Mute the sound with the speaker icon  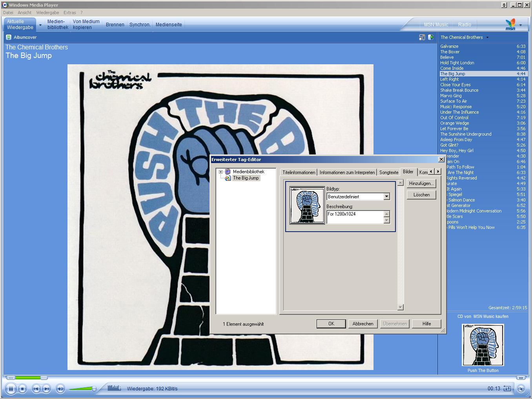tap(60, 389)
